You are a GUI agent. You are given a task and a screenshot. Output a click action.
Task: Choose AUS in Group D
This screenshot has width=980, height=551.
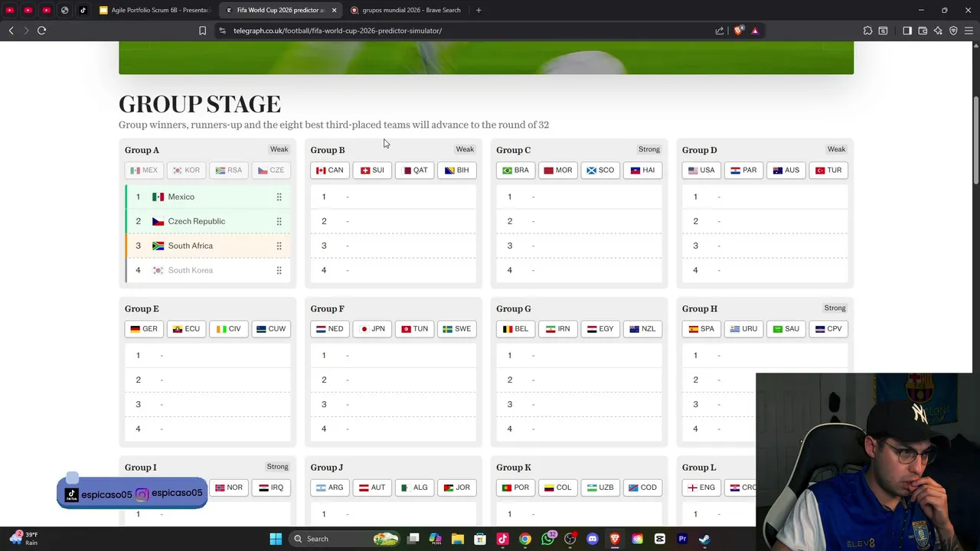pos(786,170)
